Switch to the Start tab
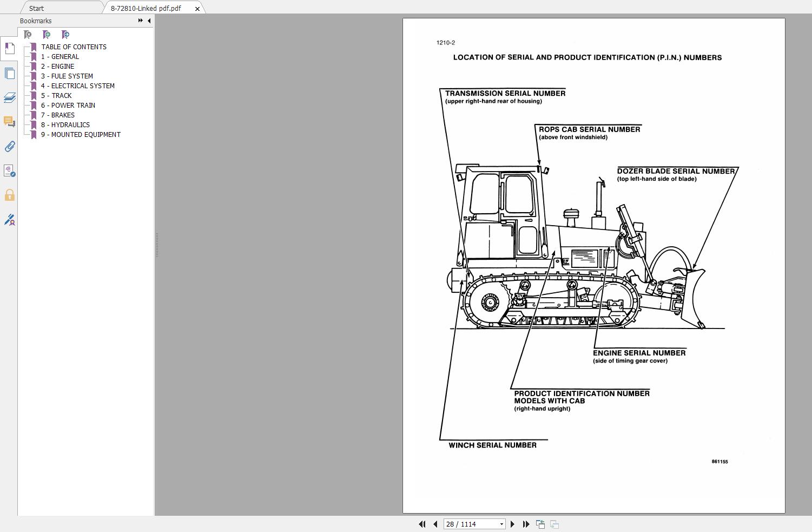This screenshot has height=532, width=812. 36,8
